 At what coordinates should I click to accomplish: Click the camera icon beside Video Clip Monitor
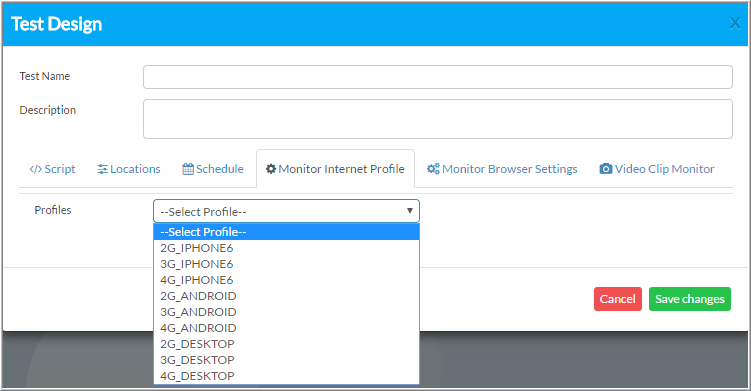606,169
